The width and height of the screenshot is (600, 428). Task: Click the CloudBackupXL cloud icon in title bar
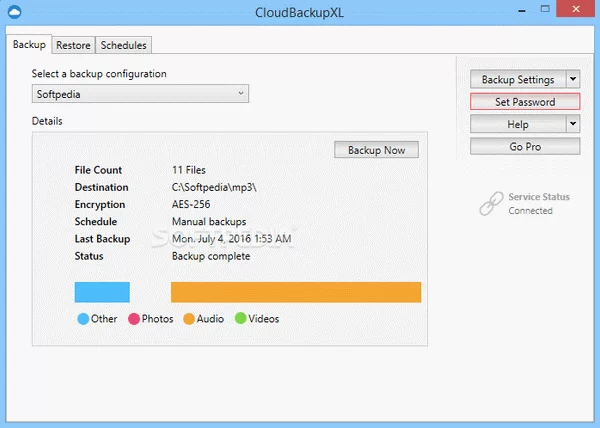(13, 13)
